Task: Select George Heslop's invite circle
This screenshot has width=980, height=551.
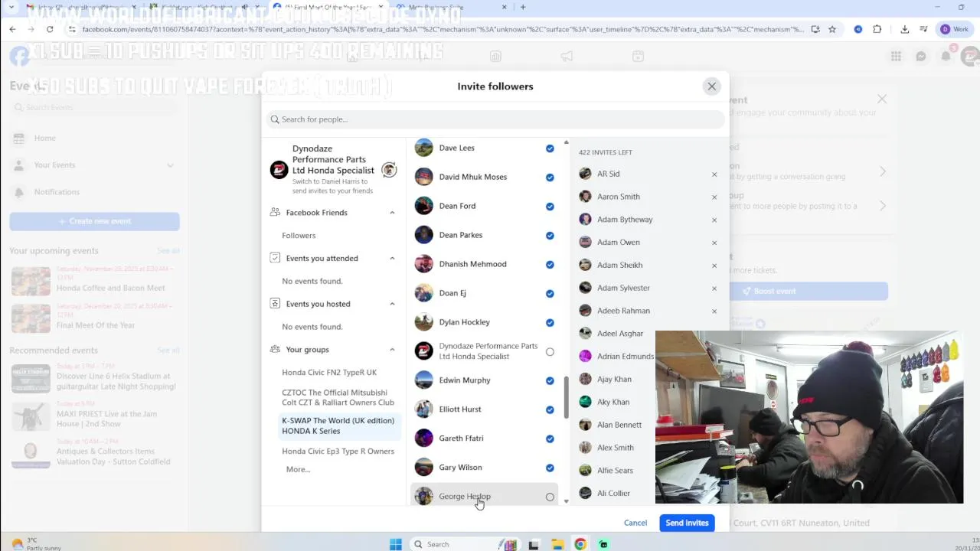Action: [550, 497]
